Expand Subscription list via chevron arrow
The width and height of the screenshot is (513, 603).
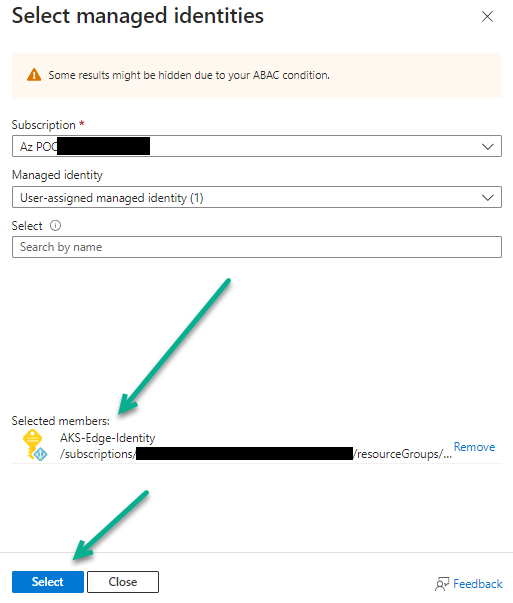(488, 147)
